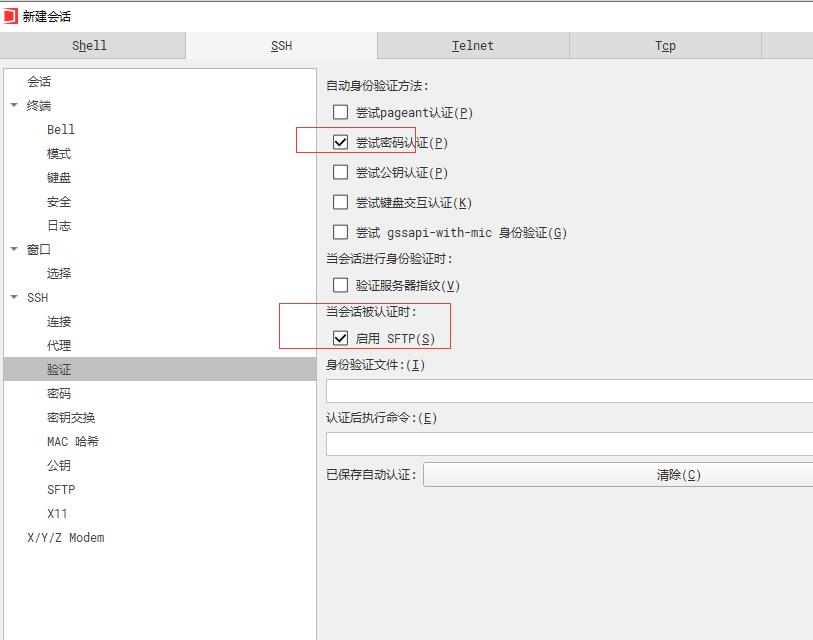The height and width of the screenshot is (640, 813).
Task: Open the Telnet tab
Action: pyautogui.click(x=473, y=46)
